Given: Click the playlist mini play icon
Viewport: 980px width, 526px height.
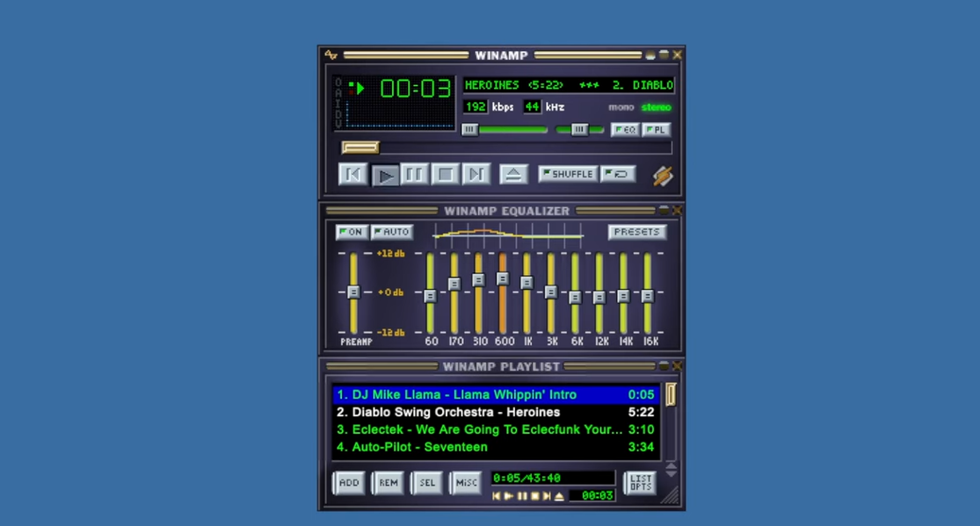Looking at the screenshot, I should coord(509,496).
